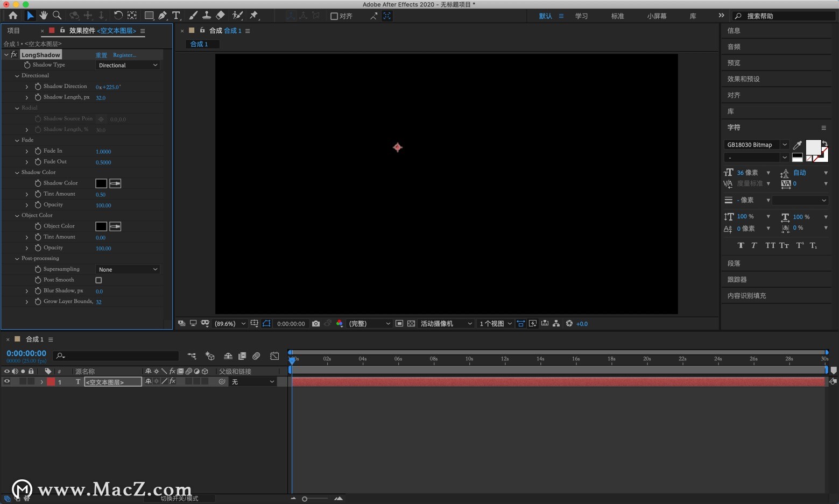
Task: Select the Brush tool
Action: [x=193, y=16]
